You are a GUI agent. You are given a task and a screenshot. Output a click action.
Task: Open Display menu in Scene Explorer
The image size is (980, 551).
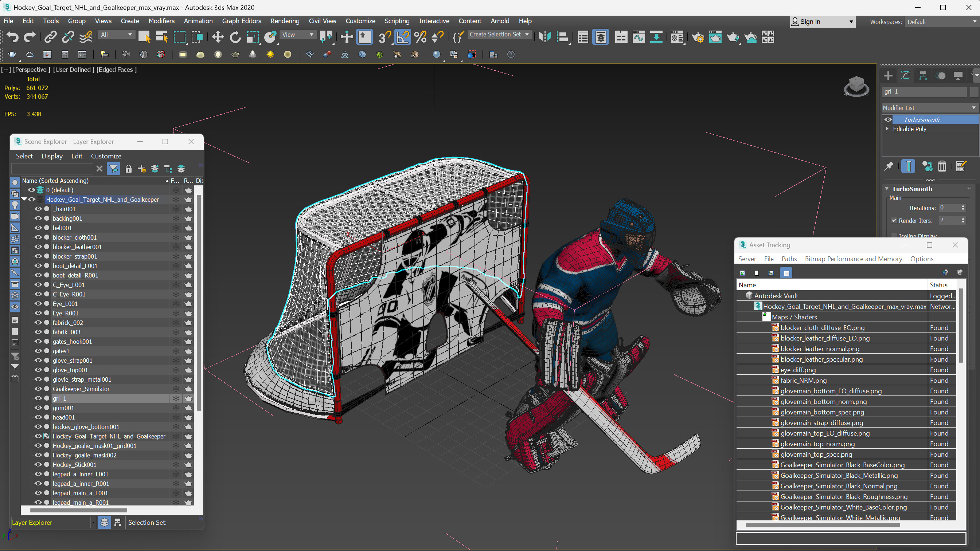(52, 156)
